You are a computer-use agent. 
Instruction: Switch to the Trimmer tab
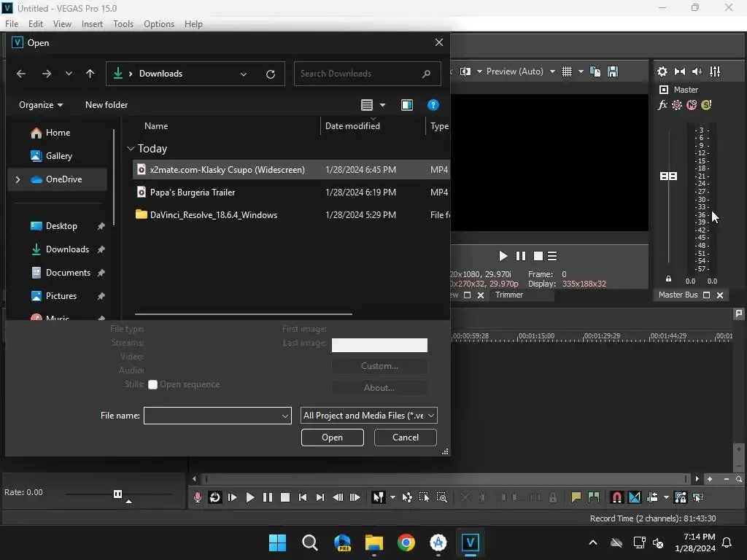(x=508, y=295)
